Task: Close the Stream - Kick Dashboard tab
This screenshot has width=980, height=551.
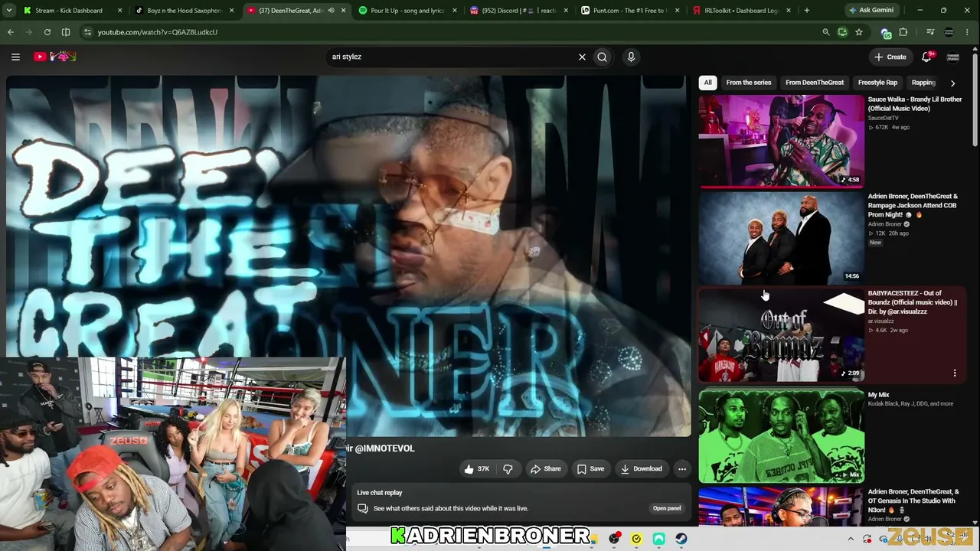Action: click(x=119, y=11)
